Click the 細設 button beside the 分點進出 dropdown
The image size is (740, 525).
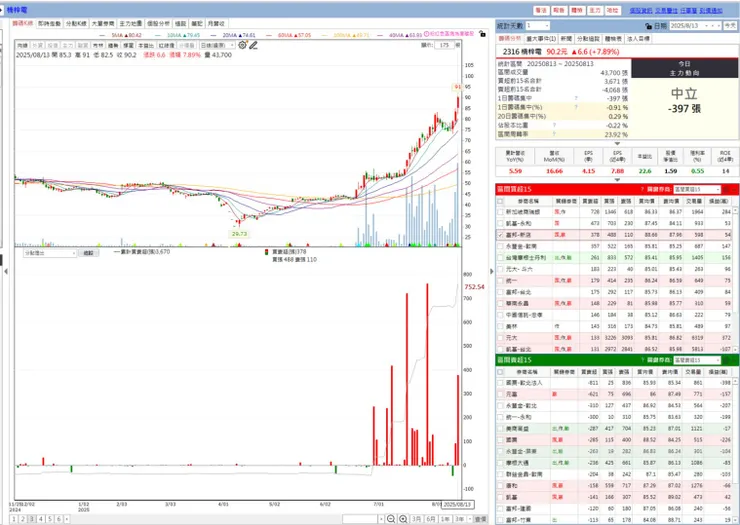pos(88,254)
